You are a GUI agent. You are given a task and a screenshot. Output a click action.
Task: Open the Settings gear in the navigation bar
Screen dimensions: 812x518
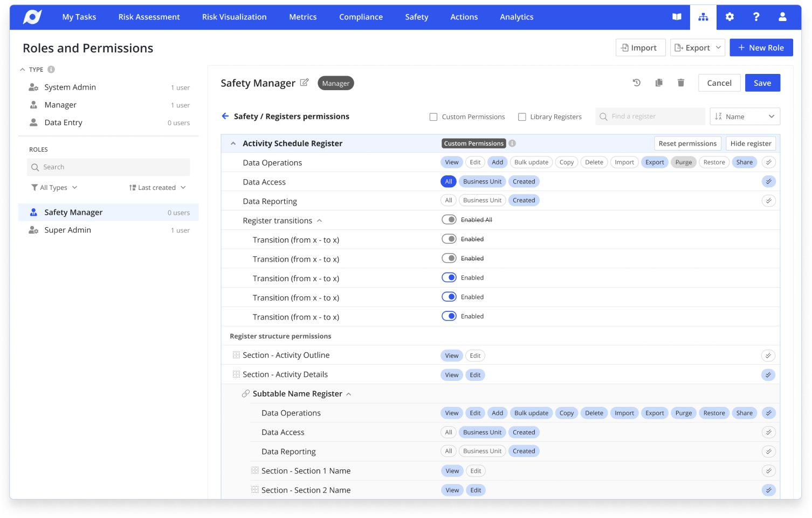tap(730, 17)
